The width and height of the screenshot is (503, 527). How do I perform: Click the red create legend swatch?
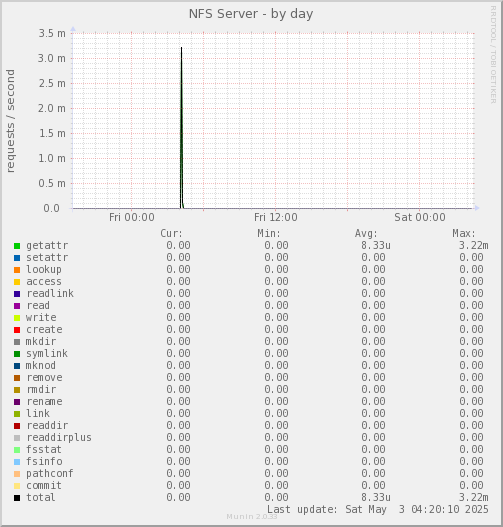[x=17, y=330]
